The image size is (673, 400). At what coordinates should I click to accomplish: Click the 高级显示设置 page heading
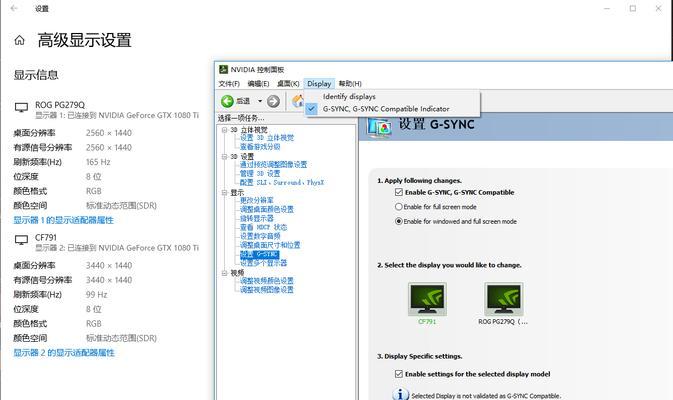pos(85,40)
